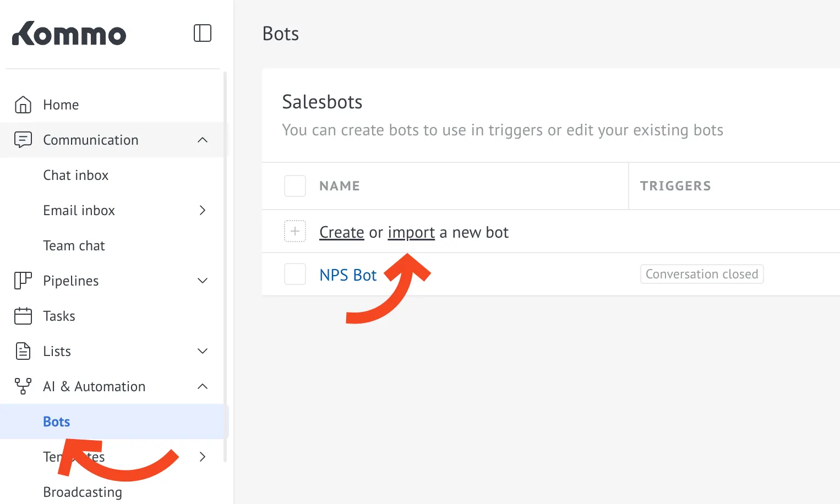Click the dashed plus icon for new bot

(x=295, y=232)
